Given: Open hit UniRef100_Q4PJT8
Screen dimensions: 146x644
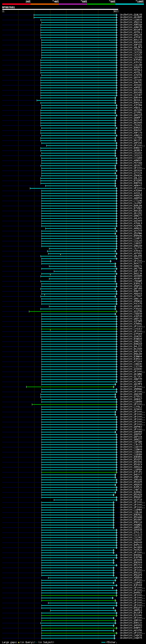Looking at the screenshot, I should pyautogui.click(x=131, y=271).
